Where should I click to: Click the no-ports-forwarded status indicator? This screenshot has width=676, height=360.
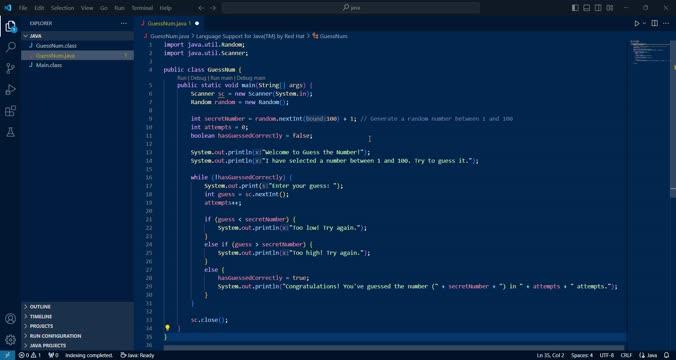tap(53, 355)
